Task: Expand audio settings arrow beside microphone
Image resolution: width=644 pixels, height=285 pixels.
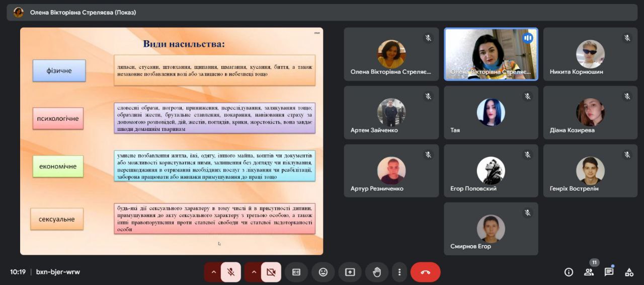Action: 213,272
